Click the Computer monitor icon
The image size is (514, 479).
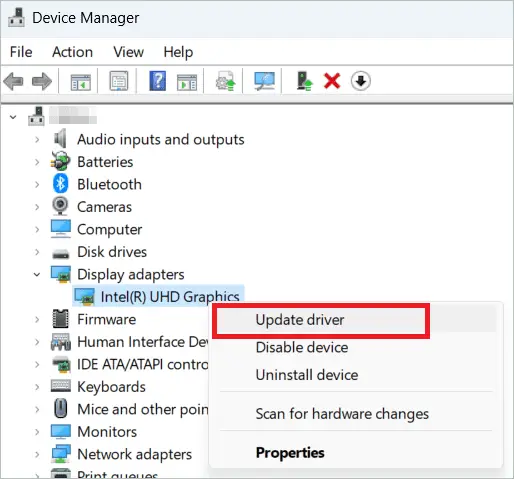[60, 229]
